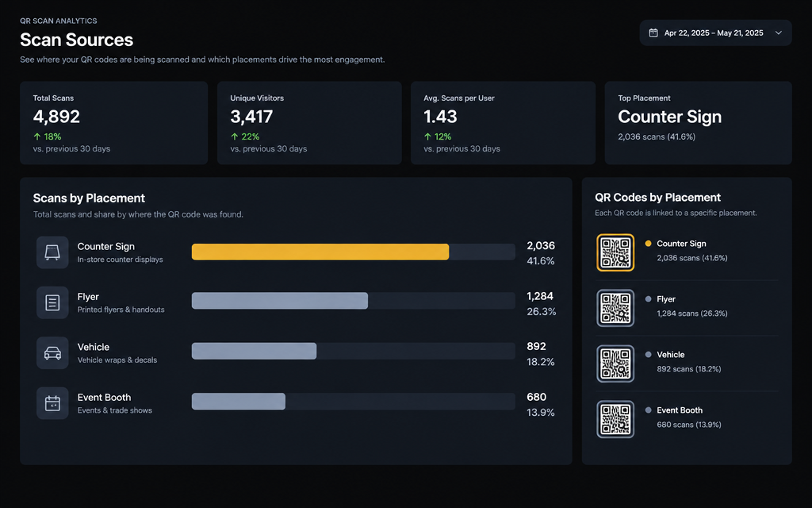Open the Event Booth QR code thumbnail

coord(615,419)
